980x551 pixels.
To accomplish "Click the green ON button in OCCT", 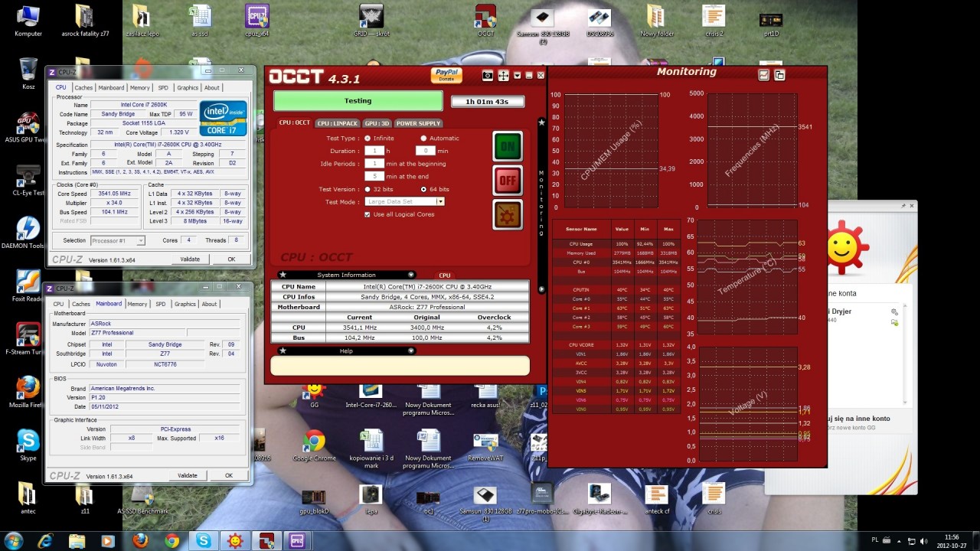I will pos(508,146).
